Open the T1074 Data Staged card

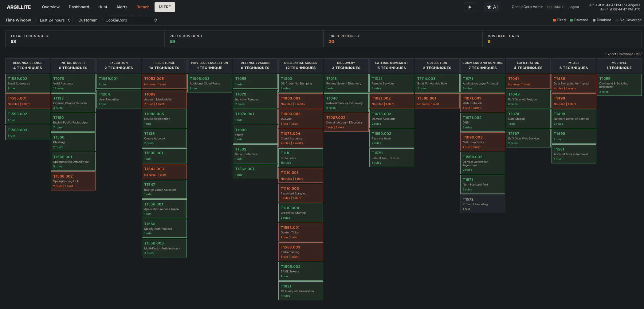coord(528,118)
